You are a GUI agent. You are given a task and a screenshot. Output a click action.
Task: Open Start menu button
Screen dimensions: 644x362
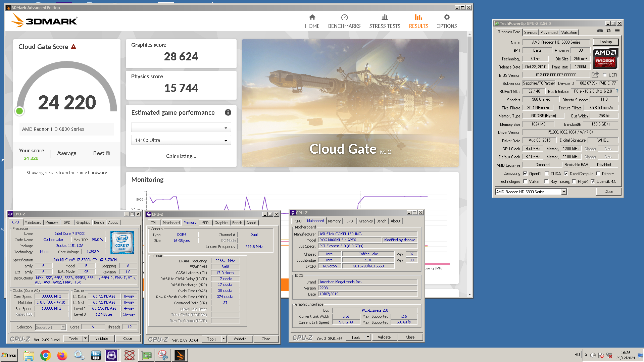pos(9,355)
